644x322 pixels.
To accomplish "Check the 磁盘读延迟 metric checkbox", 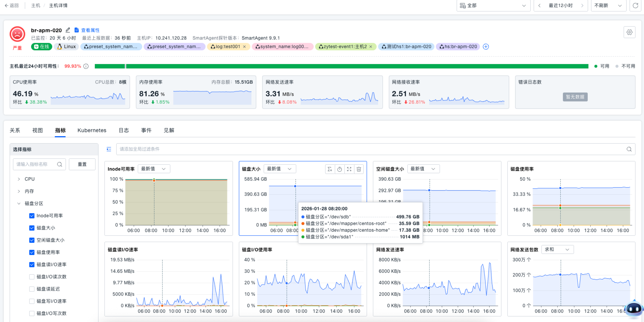I will [32, 289].
